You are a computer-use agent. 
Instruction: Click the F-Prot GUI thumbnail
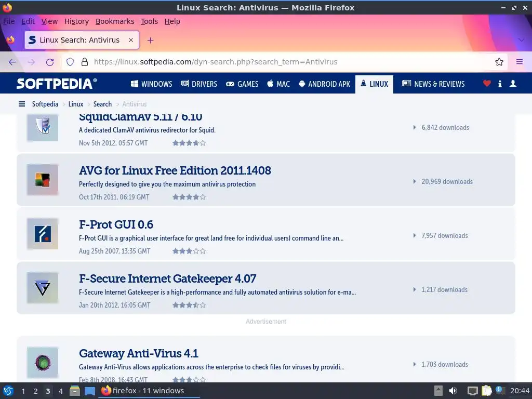point(43,234)
